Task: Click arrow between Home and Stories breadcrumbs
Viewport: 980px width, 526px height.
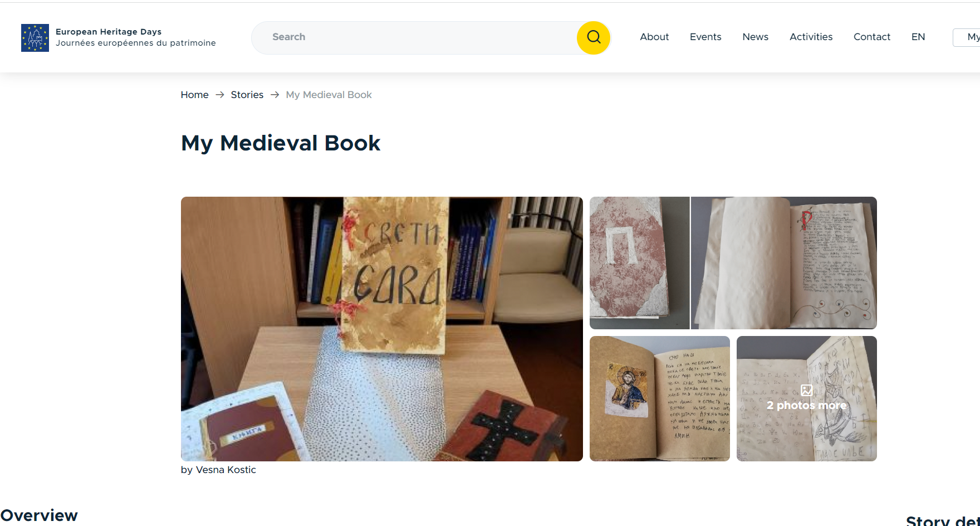Action: tap(220, 95)
